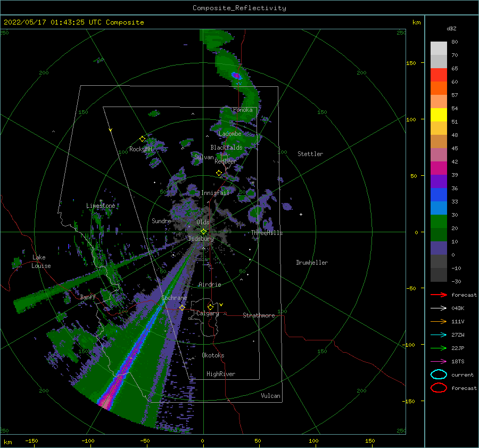
Task: Click the Sundre city label
Action: click(162, 221)
